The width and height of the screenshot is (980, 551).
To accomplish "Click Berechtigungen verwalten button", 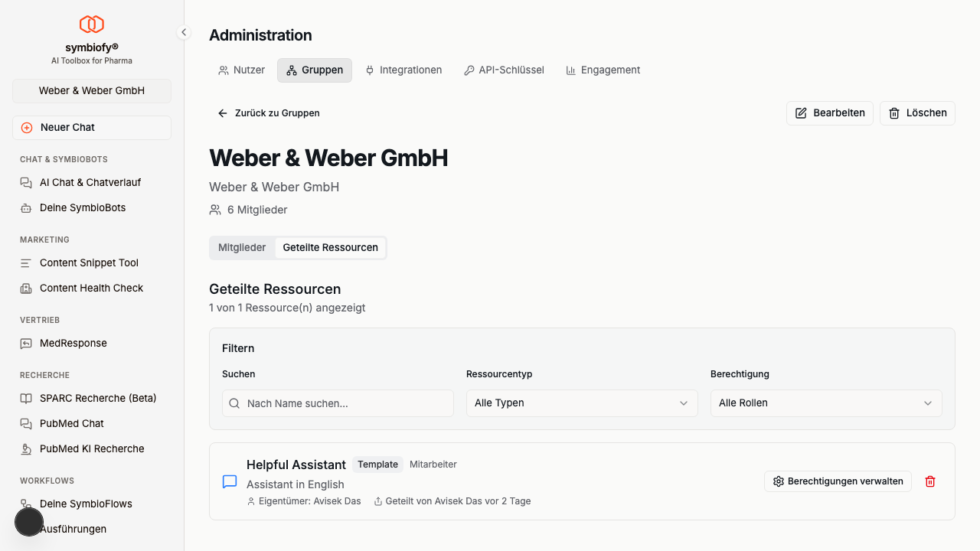I will pos(838,481).
